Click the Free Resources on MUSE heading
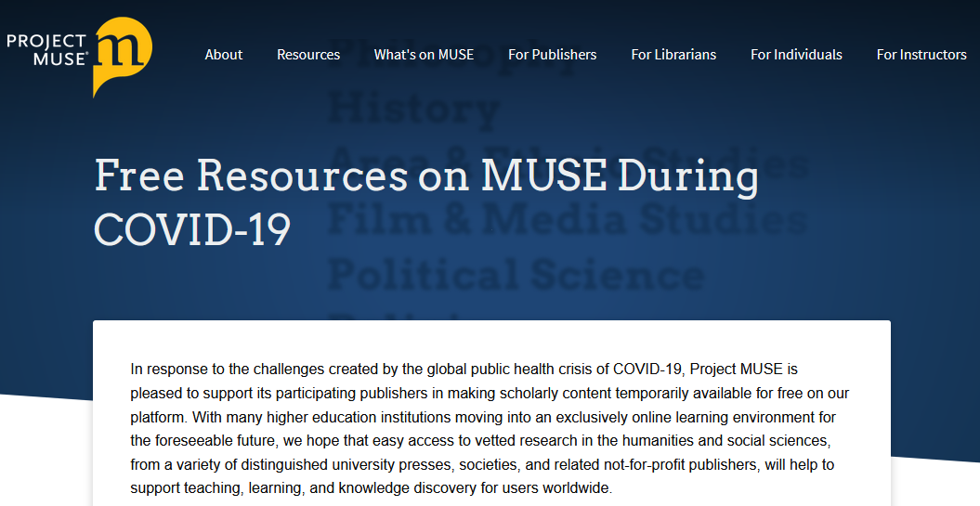Screen dimensions: 980x506 pos(426,176)
